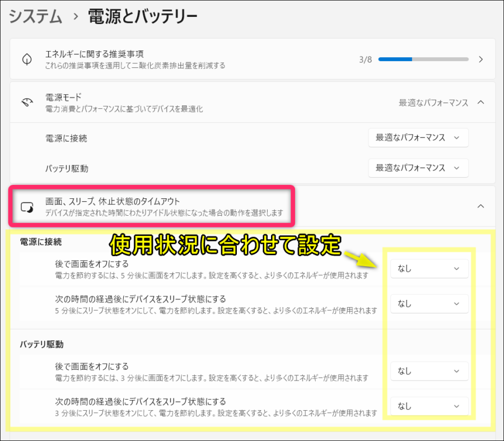Click the エネルギーに関する推奨事項 title
504x441 pixels.
tap(95, 54)
